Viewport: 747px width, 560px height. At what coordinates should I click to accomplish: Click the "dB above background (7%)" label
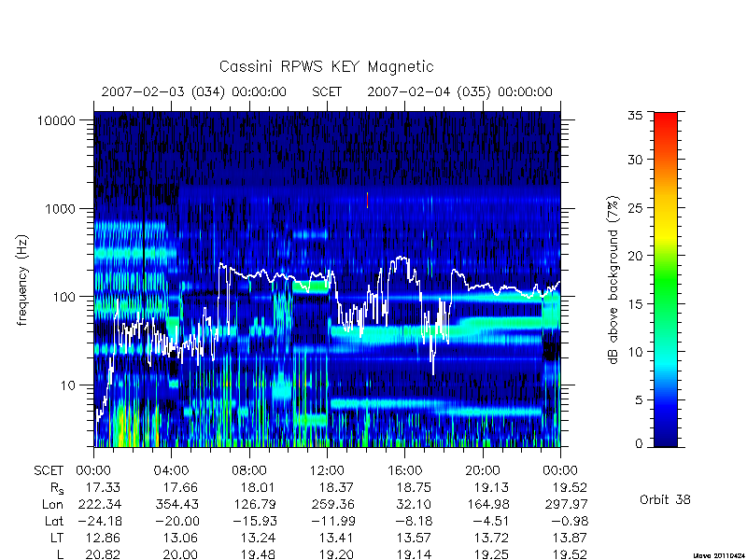coord(613,280)
